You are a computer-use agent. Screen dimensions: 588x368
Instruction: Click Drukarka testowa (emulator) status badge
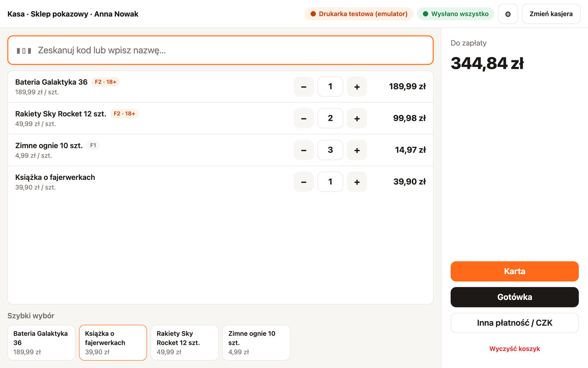click(359, 14)
